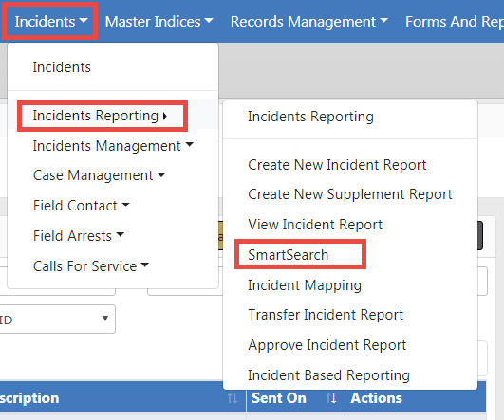Choose Create New Incident Report
504x420 pixels.
point(337,165)
